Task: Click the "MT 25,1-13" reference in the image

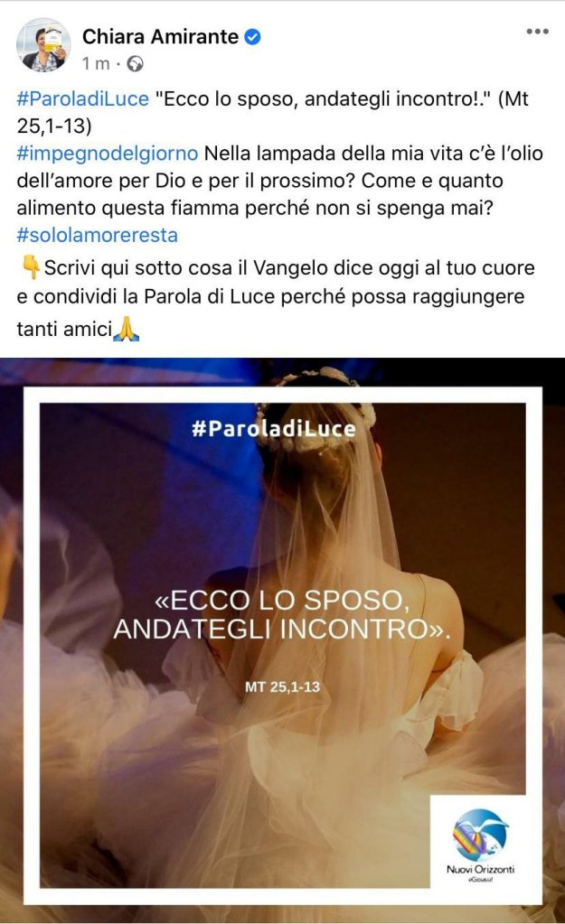Action: pyautogui.click(x=282, y=686)
